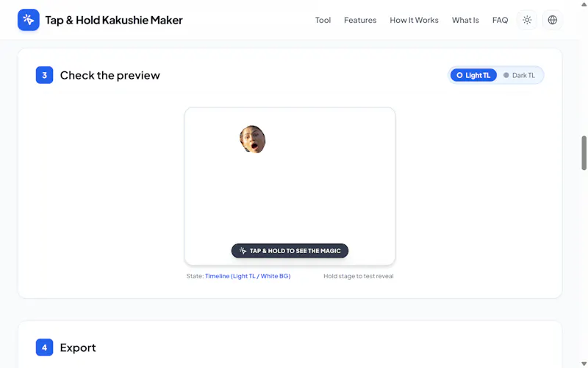The height and width of the screenshot is (368, 588).
Task: Open the FAQ nav link
Action: click(x=500, y=21)
